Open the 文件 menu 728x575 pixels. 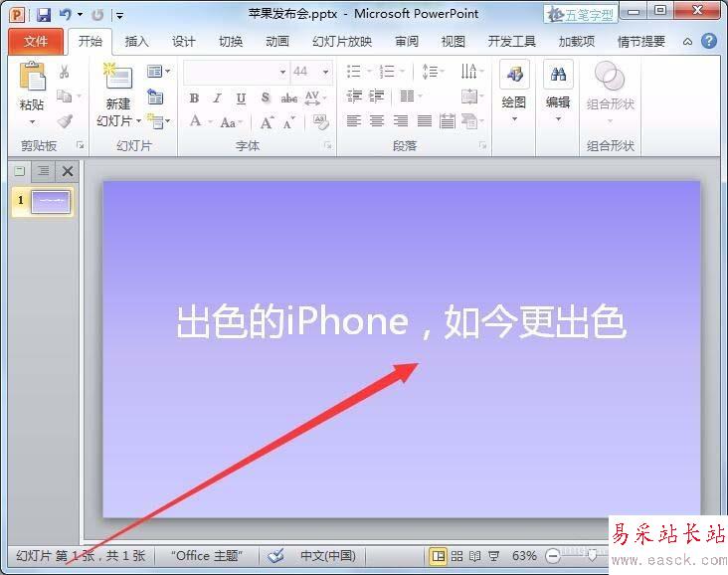click(36, 42)
